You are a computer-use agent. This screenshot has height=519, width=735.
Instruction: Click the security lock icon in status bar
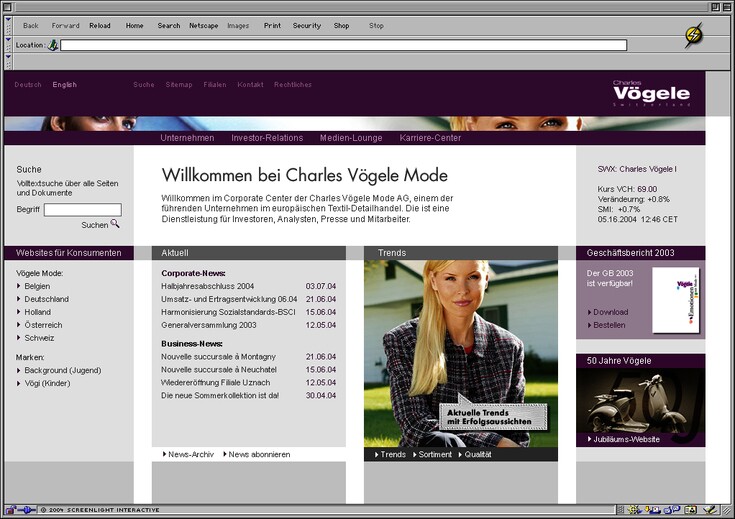pos(10,510)
